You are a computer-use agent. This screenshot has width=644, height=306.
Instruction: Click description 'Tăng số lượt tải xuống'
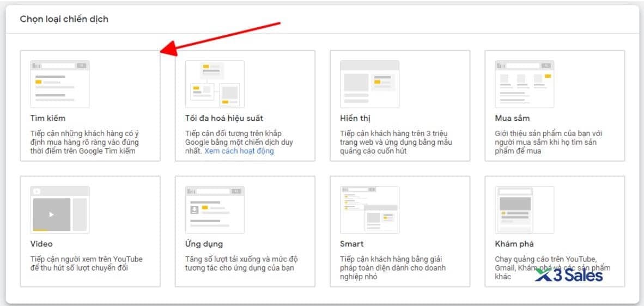(x=241, y=264)
